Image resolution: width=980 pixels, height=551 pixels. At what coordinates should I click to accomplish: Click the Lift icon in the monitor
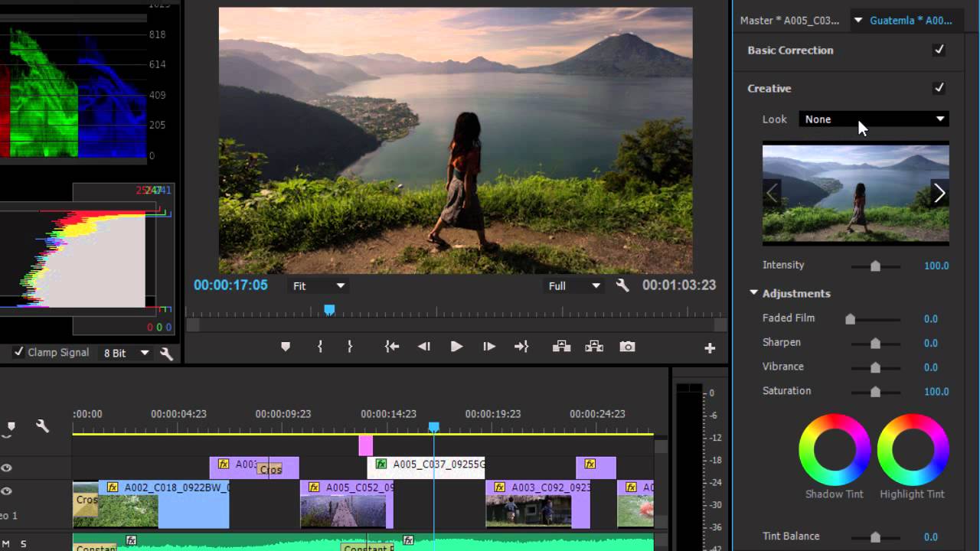point(561,346)
